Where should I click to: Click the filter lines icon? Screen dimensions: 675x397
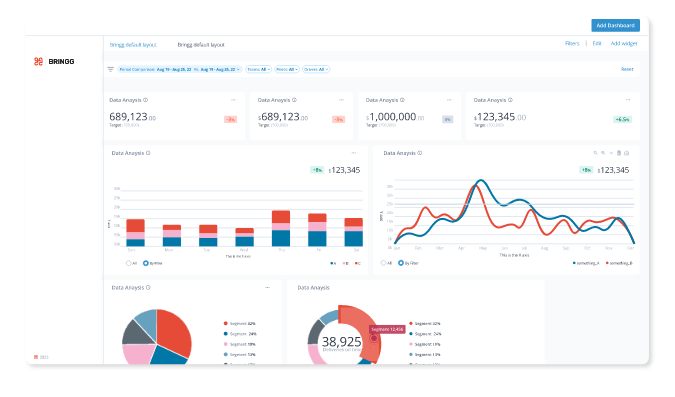click(111, 69)
